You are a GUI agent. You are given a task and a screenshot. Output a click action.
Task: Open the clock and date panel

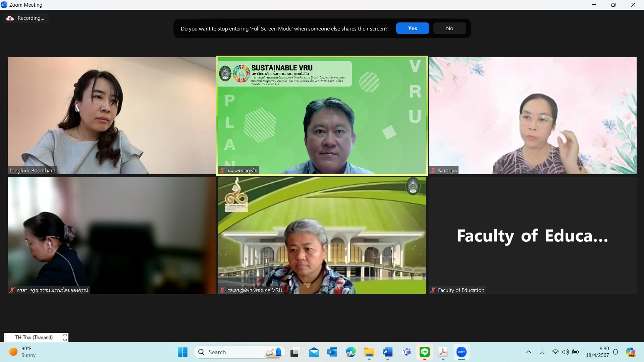(x=597, y=352)
